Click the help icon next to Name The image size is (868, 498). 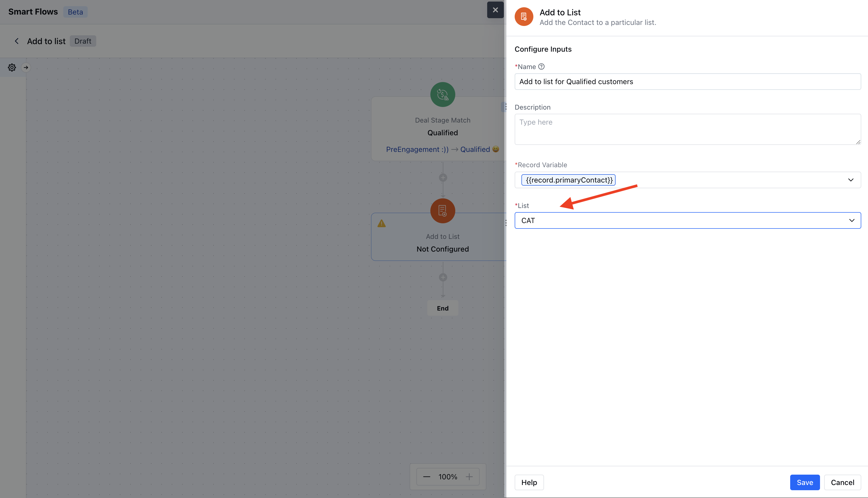pyautogui.click(x=541, y=67)
